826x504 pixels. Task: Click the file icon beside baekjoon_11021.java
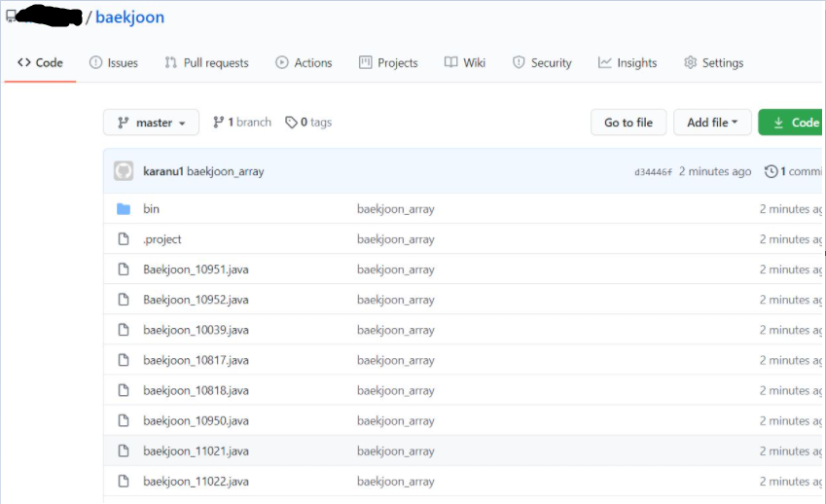coord(124,450)
